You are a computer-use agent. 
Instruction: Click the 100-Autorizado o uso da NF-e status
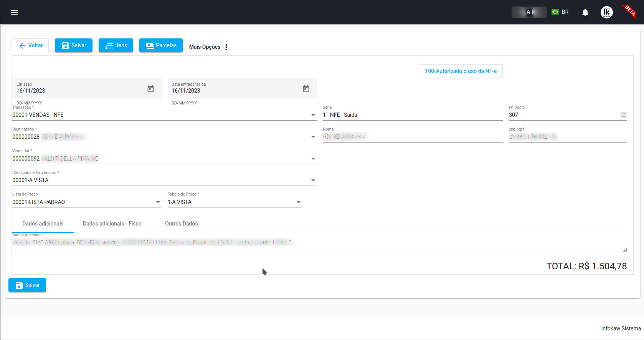coord(461,71)
